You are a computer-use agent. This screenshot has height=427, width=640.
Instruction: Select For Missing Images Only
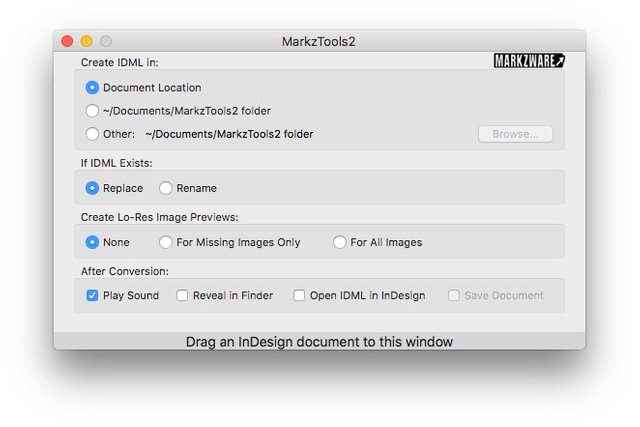tap(166, 242)
